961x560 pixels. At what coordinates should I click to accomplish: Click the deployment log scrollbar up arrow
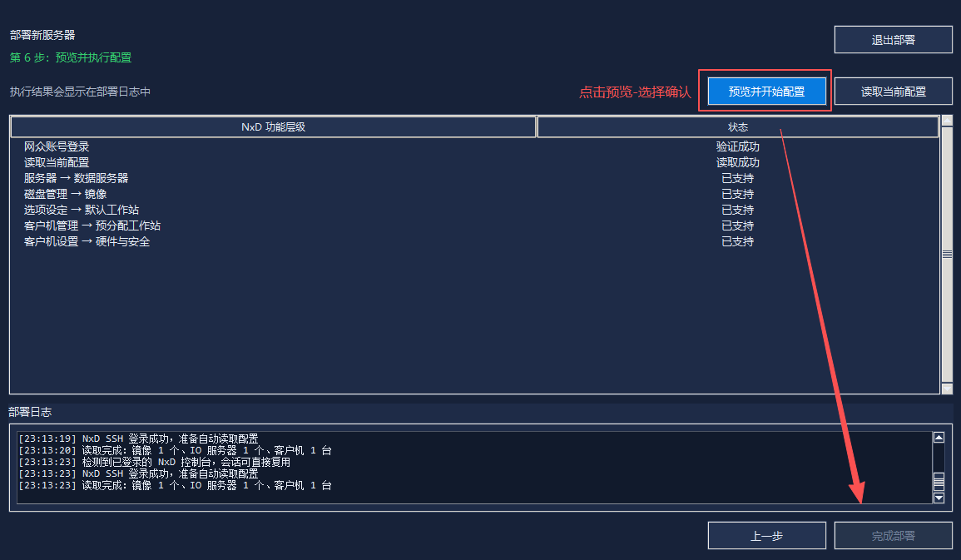click(x=939, y=438)
